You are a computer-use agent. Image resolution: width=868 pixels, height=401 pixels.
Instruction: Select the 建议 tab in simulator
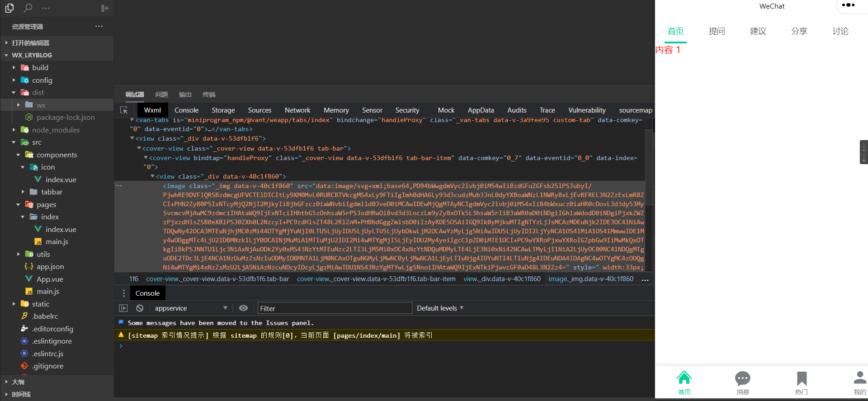[758, 31]
